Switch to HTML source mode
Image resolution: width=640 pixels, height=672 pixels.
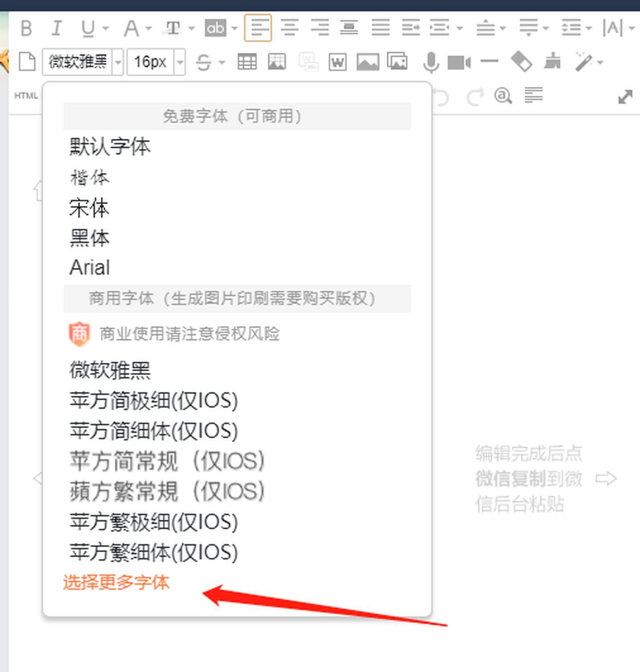pyautogui.click(x=26, y=96)
